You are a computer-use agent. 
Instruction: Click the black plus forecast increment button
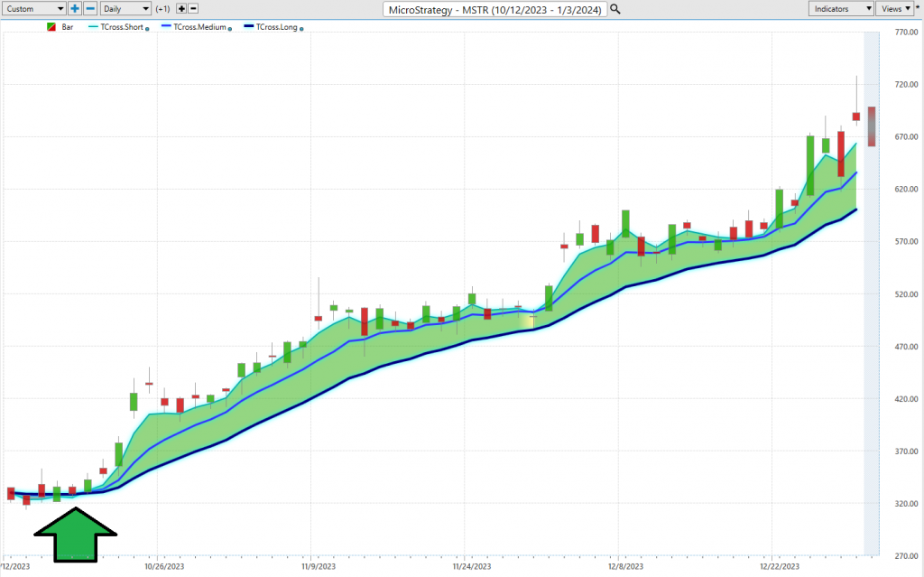[x=181, y=8]
